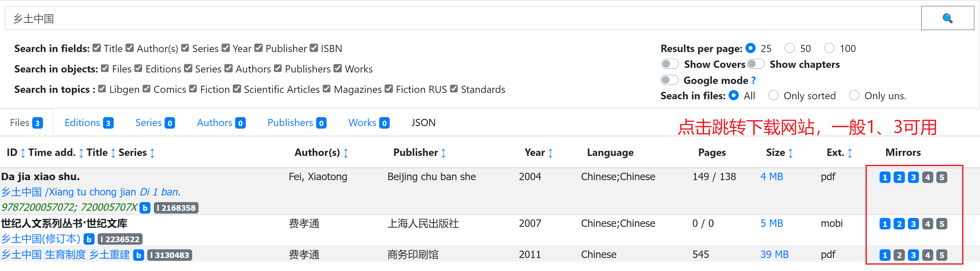
Task: Click the ID badge l 2168358
Action: [176, 208]
